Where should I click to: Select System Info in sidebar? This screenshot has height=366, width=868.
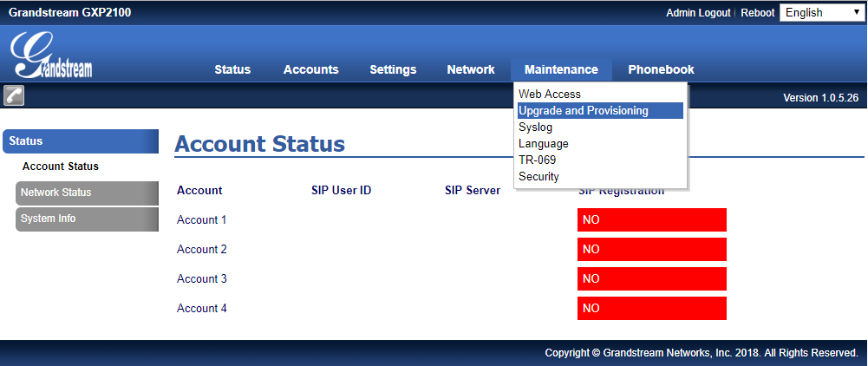coord(87,219)
